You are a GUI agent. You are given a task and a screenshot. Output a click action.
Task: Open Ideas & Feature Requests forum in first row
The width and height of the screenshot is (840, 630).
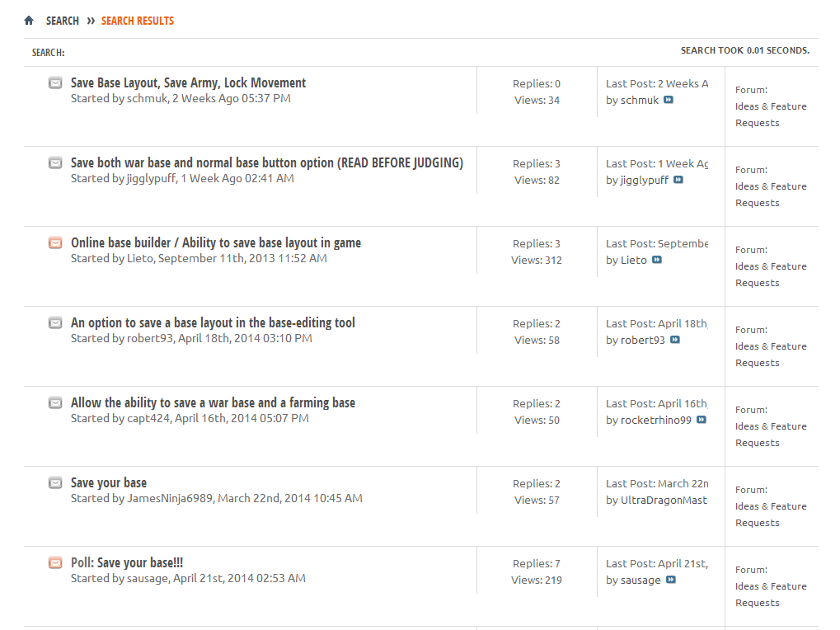(x=771, y=115)
